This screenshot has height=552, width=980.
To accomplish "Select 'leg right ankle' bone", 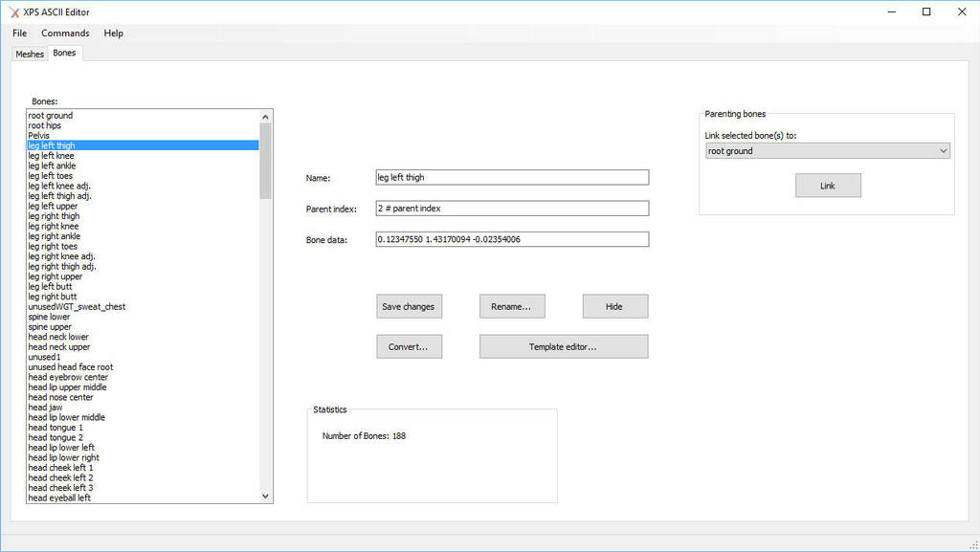I will click(x=143, y=236).
